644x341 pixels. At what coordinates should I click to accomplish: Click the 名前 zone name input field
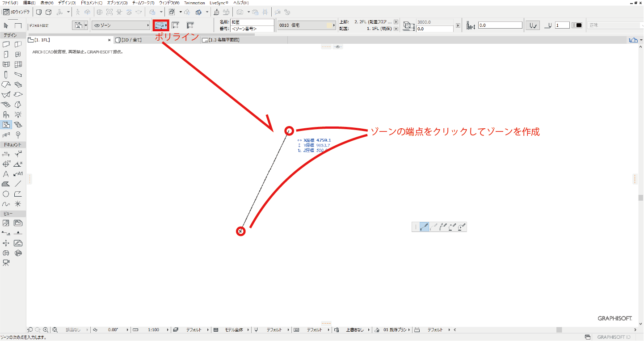253,22
